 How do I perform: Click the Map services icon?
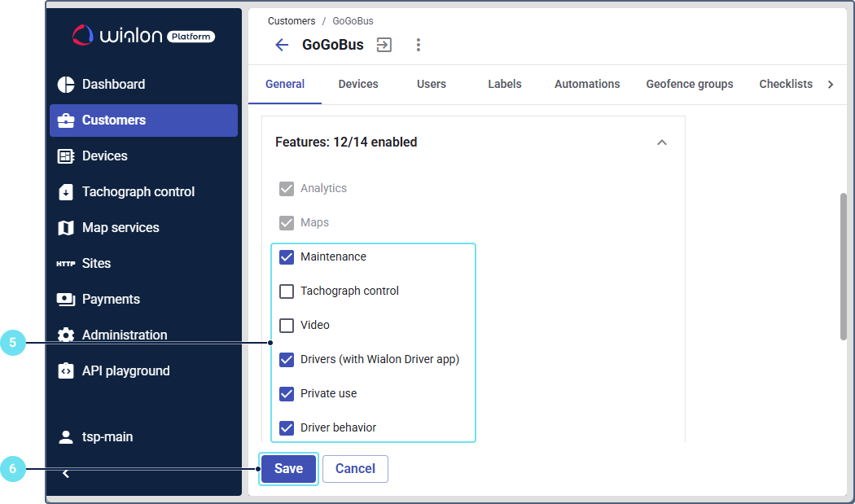tap(66, 228)
